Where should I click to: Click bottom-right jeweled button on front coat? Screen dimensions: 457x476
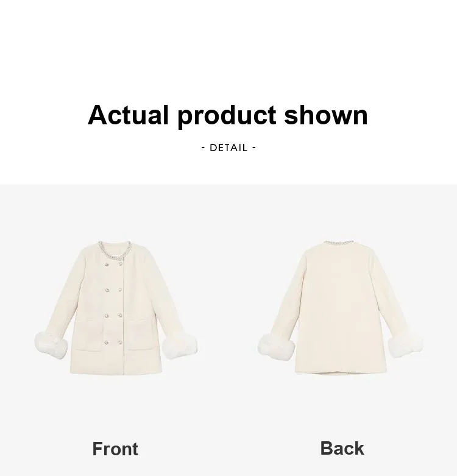click(x=120, y=343)
